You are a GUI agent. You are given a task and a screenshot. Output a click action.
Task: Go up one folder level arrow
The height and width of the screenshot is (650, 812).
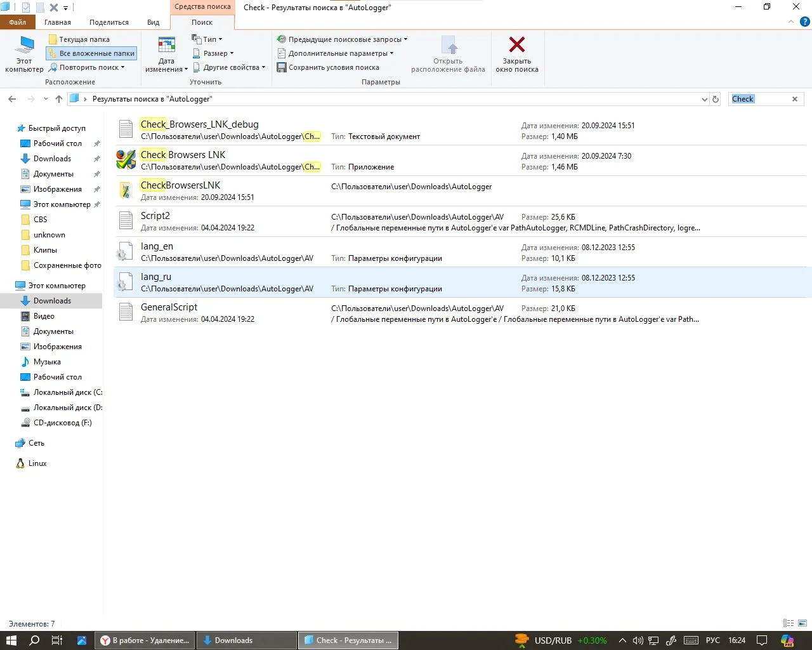point(59,99)
